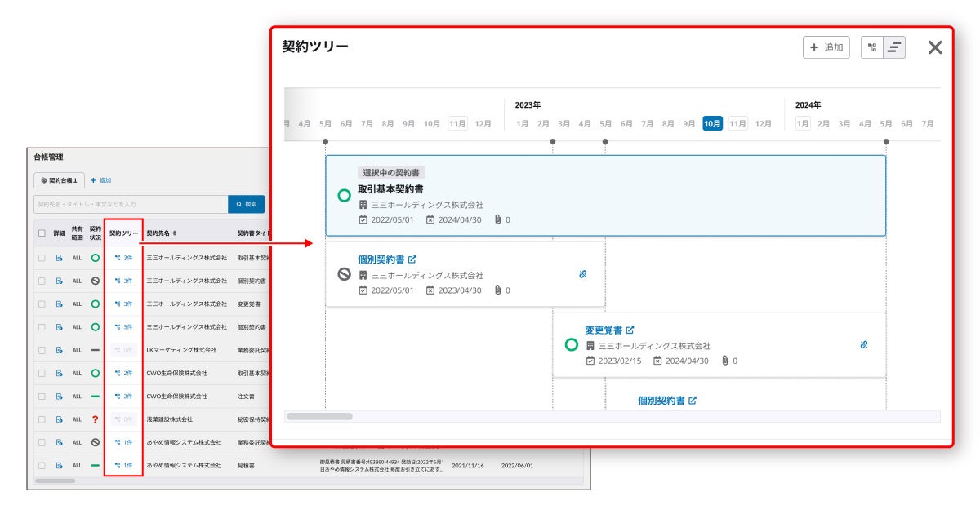980x514 pixels.
Task: Open the detail icon for the あやめ情報システム 見積書 row
Action: 60,465
